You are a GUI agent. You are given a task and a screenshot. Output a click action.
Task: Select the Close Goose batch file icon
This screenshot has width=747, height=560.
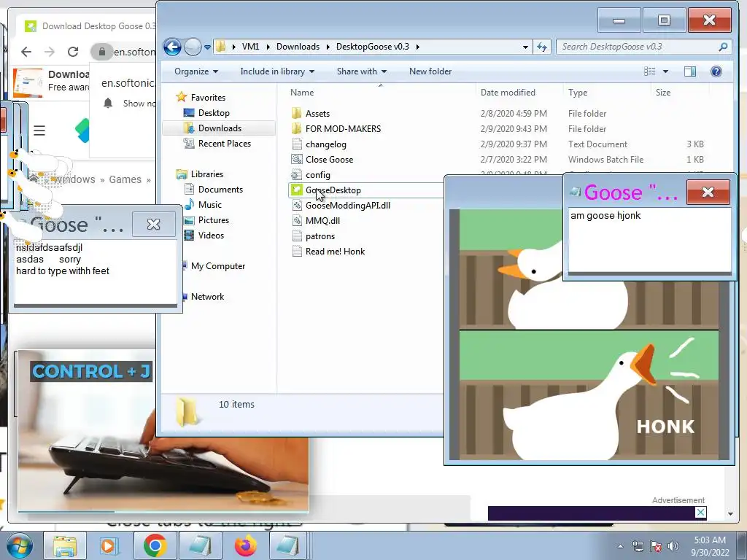click(x=297, y=159)
